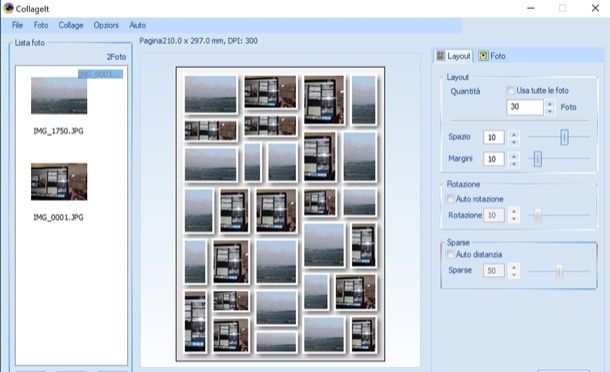
Task: Click the Margini slider handle
Action: point(538,159)
